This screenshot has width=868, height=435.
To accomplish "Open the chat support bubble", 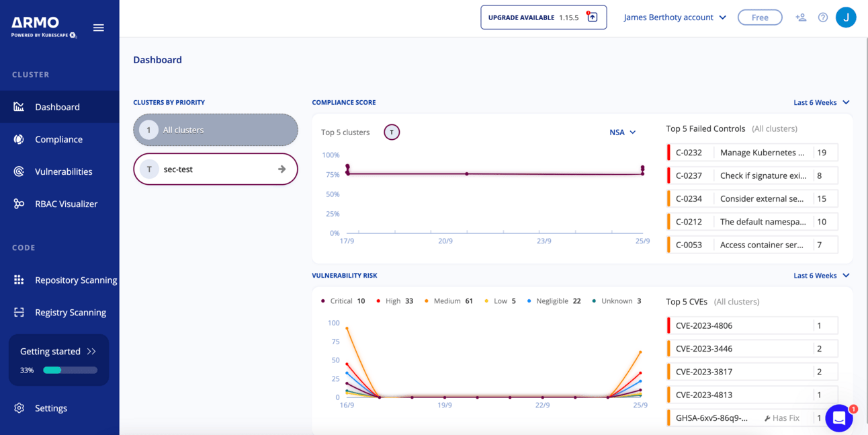I will (x=838, y=418).
